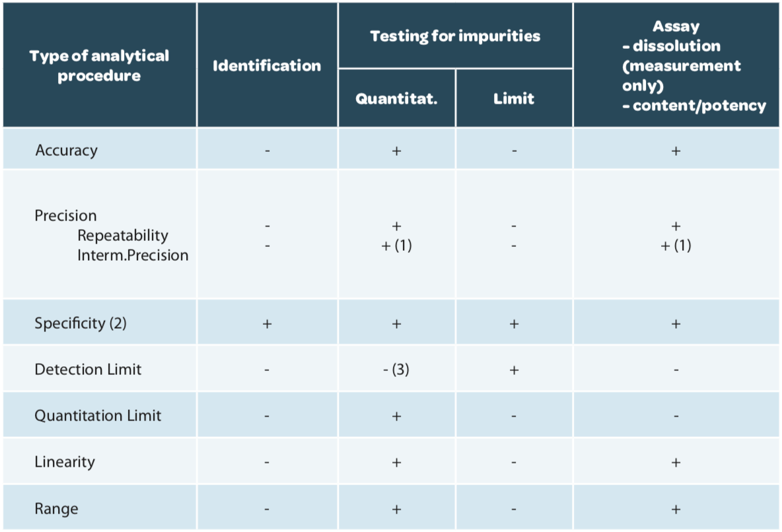782x532 pixels.
Task: Click Type of analytical procedure header
Action: pyautogui.click(x=99, y=65)
